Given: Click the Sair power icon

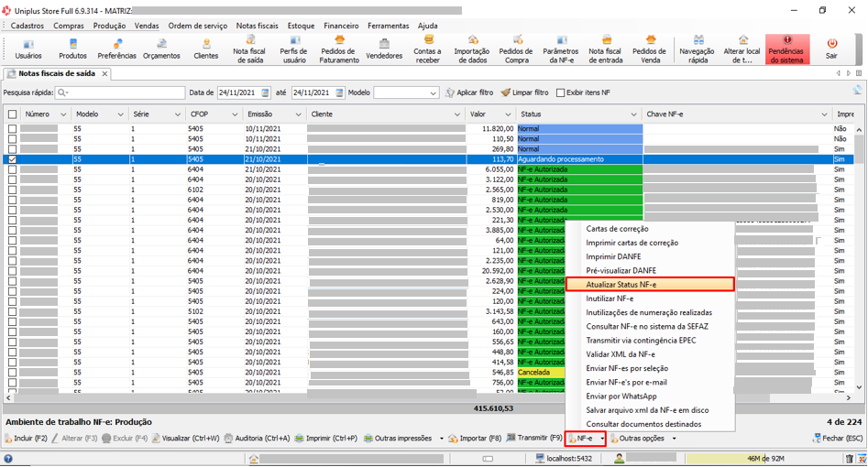Looking at the screenshot, I should click(x=831, y=44).
